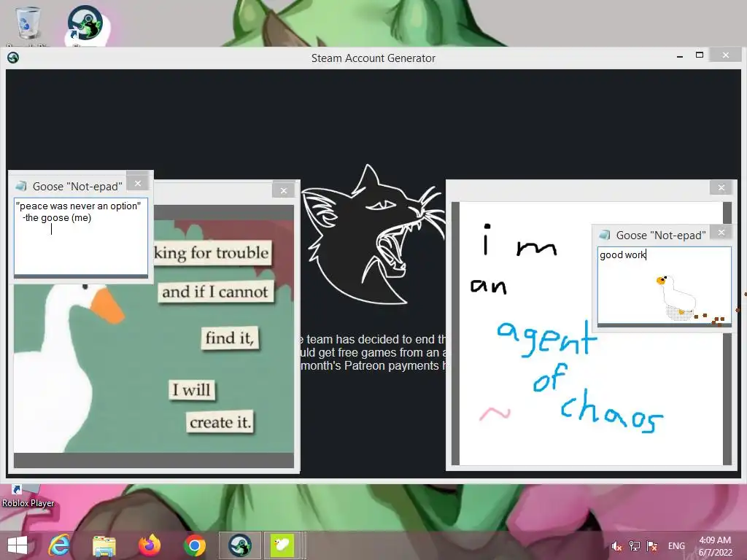This screenshot has width=747, height=560.
Task: Click the left Goose "Not-epad" title text
Action: point(77,187)
